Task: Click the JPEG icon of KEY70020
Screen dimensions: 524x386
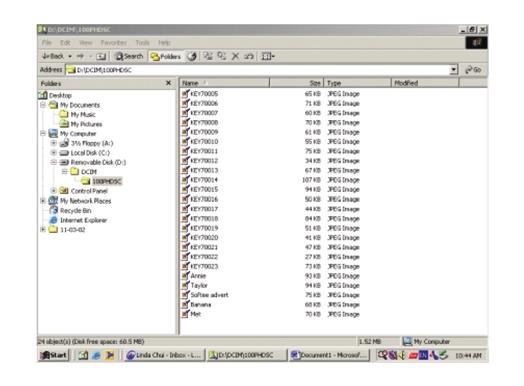Action: (185, 238)
